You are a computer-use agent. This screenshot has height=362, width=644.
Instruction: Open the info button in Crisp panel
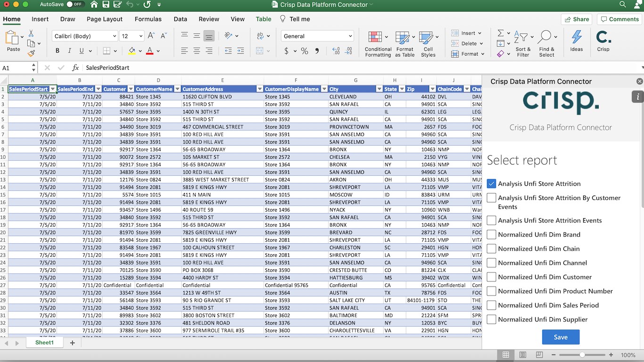tap(637, 97)
